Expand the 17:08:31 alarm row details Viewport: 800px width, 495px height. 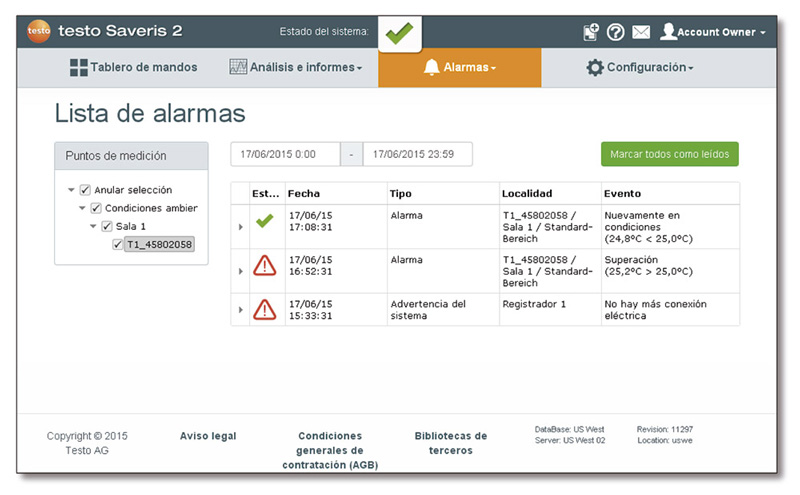point(241,227)
